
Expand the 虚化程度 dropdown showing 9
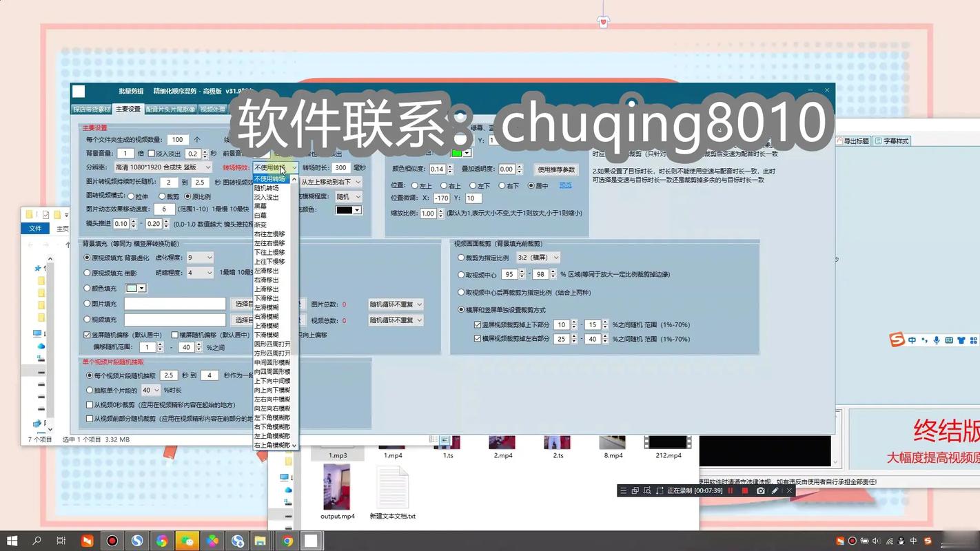201,258
